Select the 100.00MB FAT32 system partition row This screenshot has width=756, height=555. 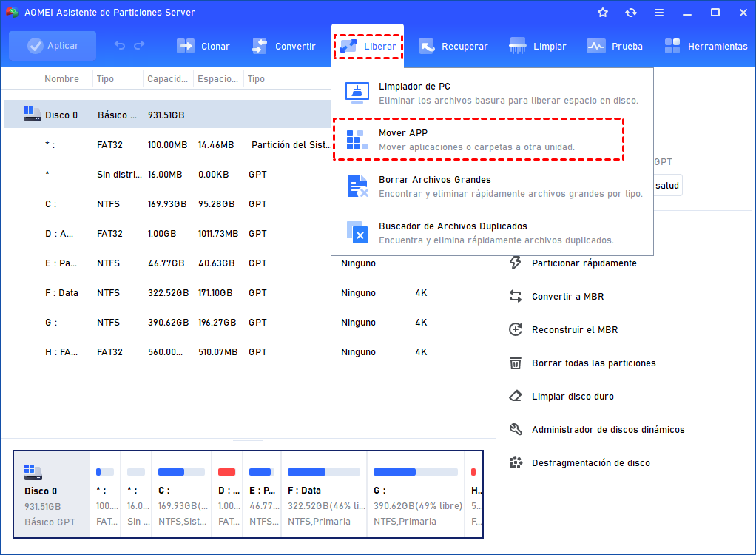168,144
